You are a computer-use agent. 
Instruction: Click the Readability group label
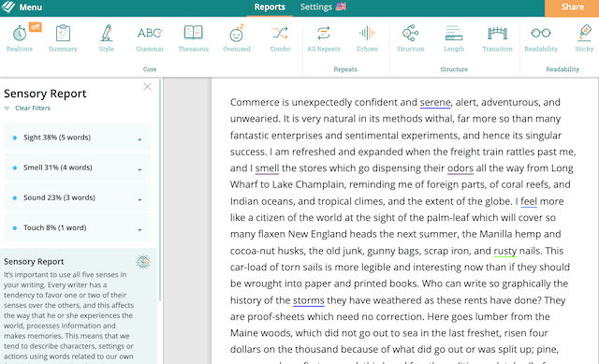tap(562, 69)
